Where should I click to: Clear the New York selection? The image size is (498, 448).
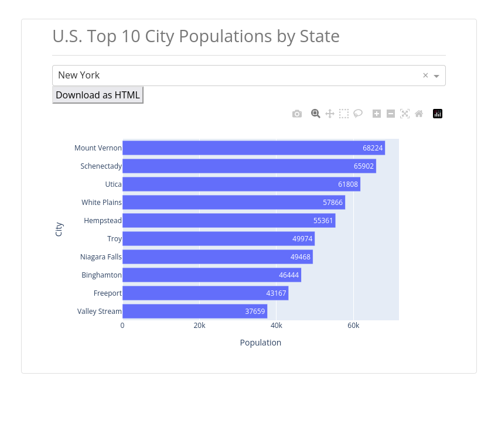(x=425, y=75)
